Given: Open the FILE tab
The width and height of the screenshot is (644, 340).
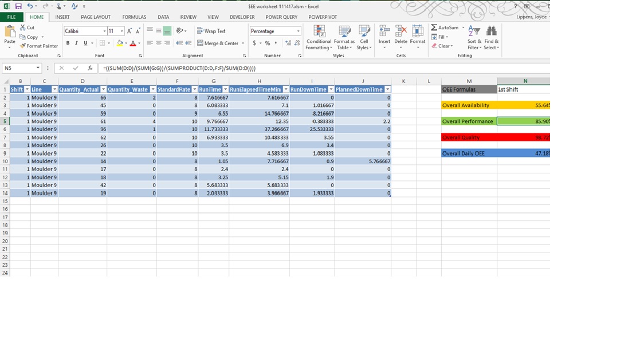Looking at the screenshot, I should (x=11, y=17).
